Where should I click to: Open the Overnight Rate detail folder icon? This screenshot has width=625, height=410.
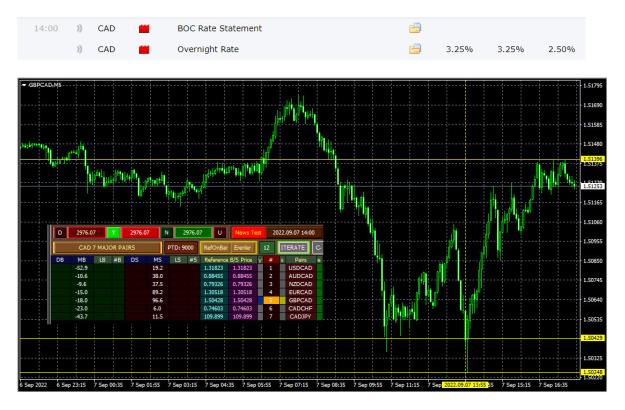pos(415,49)
